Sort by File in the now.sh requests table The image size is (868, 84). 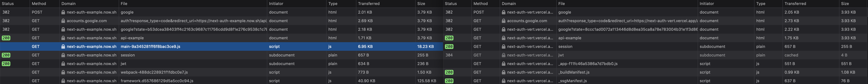[124, 4]
